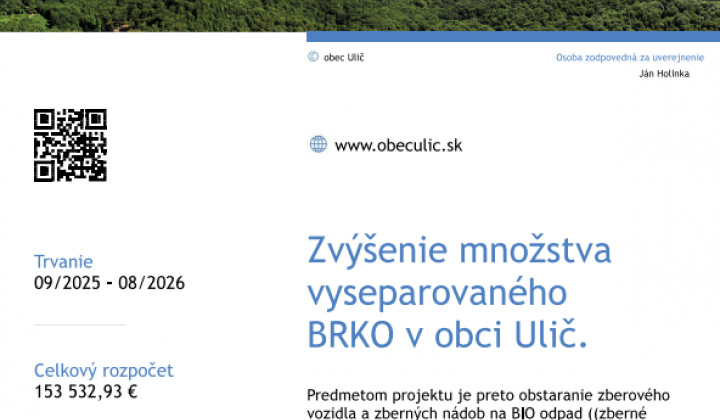
Task: Select the name 'Ján Holinka'
Action: click(x=664, y=73)
